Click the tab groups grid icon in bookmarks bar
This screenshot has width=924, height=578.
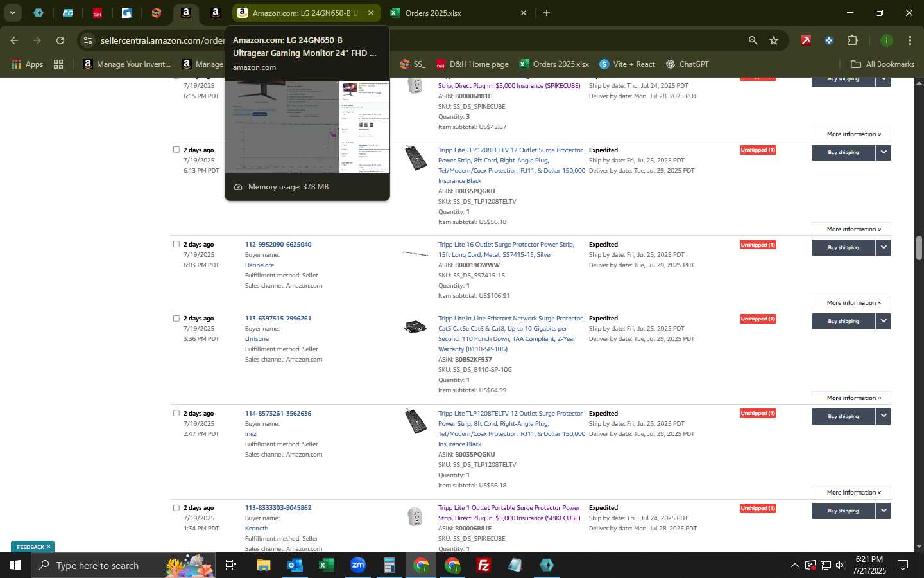pyautogui.click(x=58, y=64)
